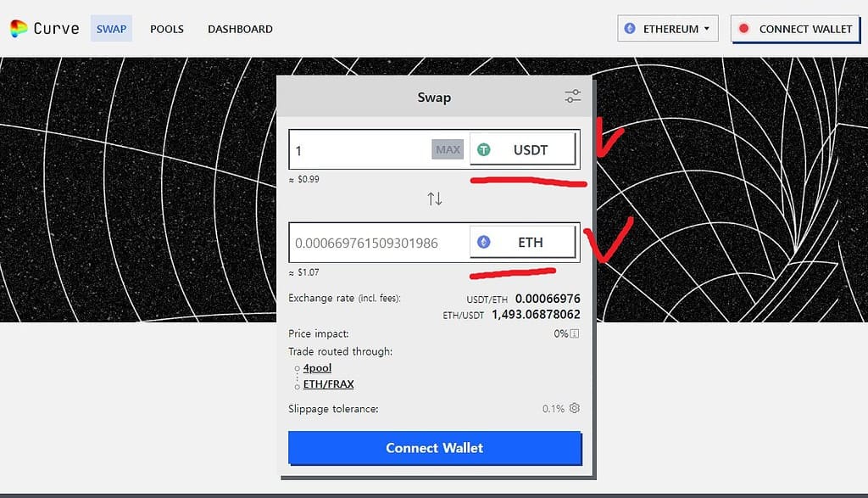Click the MAX button
The image size is (868, 498).
[x=448, y=149]
